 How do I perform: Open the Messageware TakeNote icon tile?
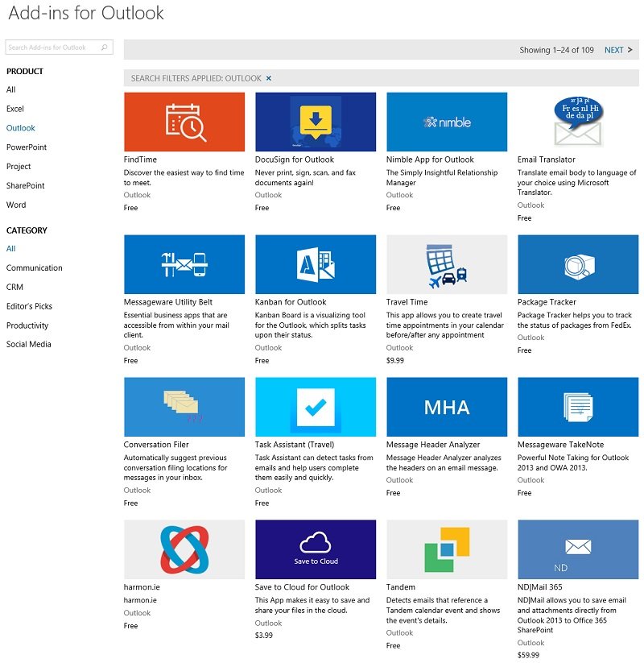pyautogui.click(x=578, y=407)
